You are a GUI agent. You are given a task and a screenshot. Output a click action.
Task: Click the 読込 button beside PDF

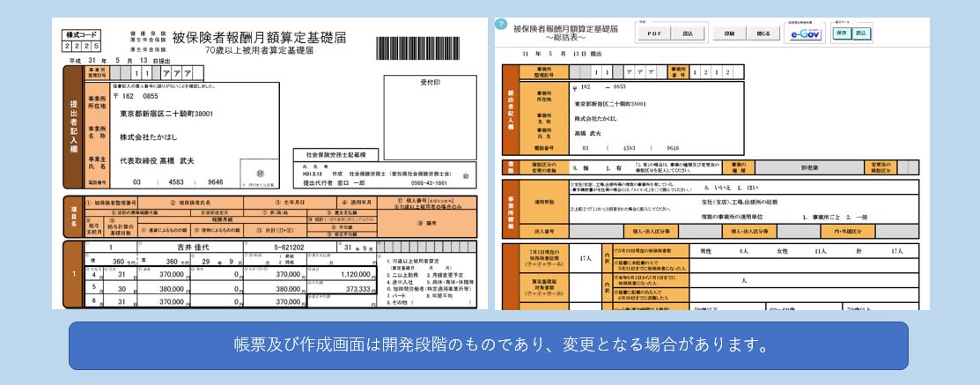click(688, 33)
